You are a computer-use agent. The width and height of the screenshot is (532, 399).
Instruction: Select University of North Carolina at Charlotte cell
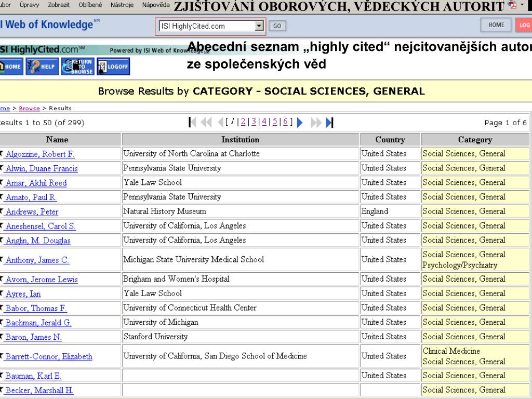pyautogui.click(x=241, y=153)
